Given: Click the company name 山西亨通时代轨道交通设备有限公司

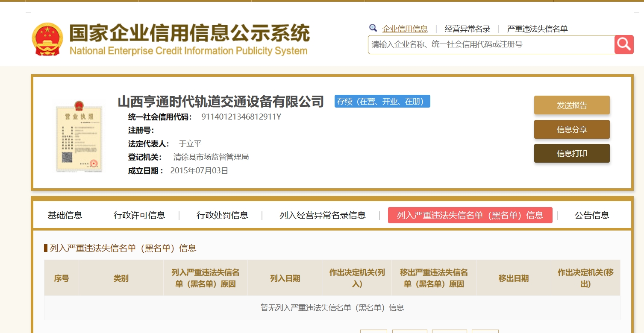Looking at the screenshot, I should point(221,102).
